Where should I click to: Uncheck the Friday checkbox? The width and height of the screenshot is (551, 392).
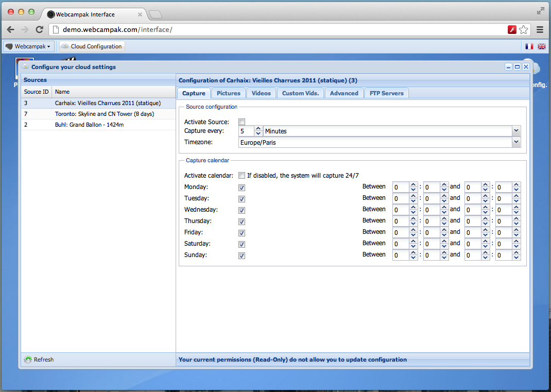242,233
